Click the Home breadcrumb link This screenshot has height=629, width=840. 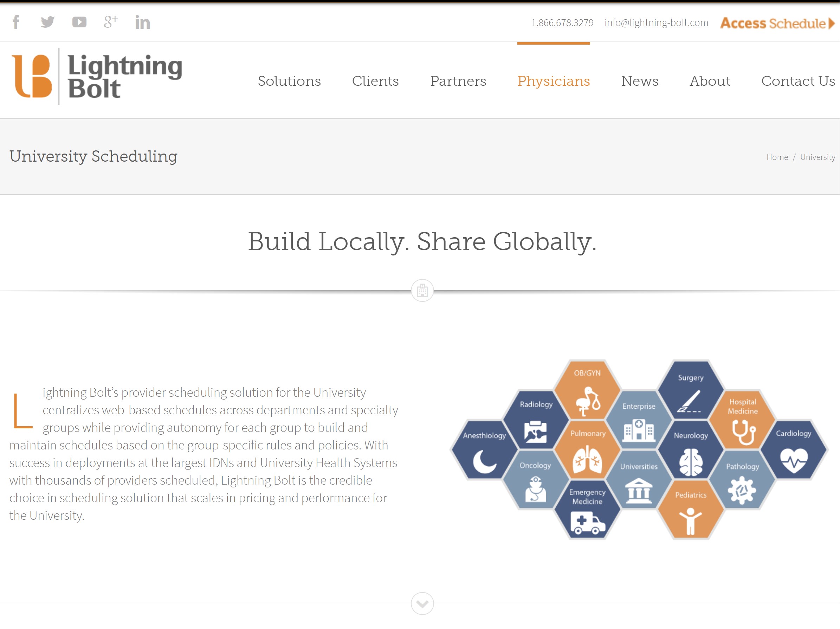click(x=777, y=157)
